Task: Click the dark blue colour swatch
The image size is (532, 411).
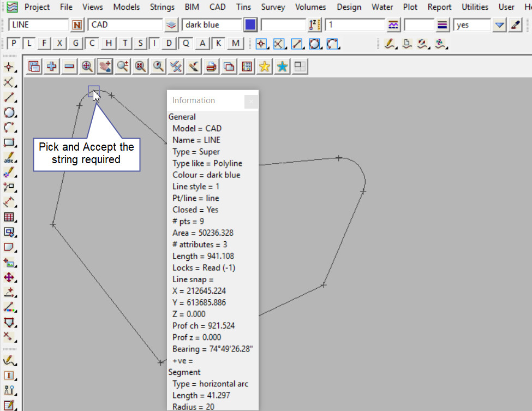Action: pyautogui.click(x=250, y=25)
